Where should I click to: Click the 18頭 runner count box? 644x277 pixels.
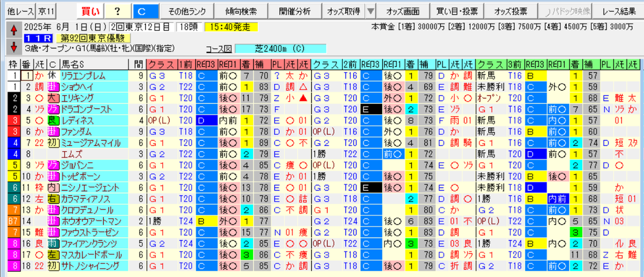coord(189,28)
